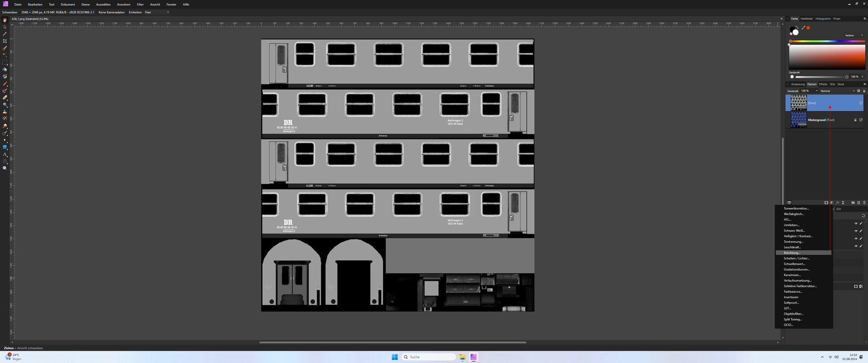Open the Normal blend mode dropdown
The height and width of the screenshot is (363, 868).
tap(837, 91)
